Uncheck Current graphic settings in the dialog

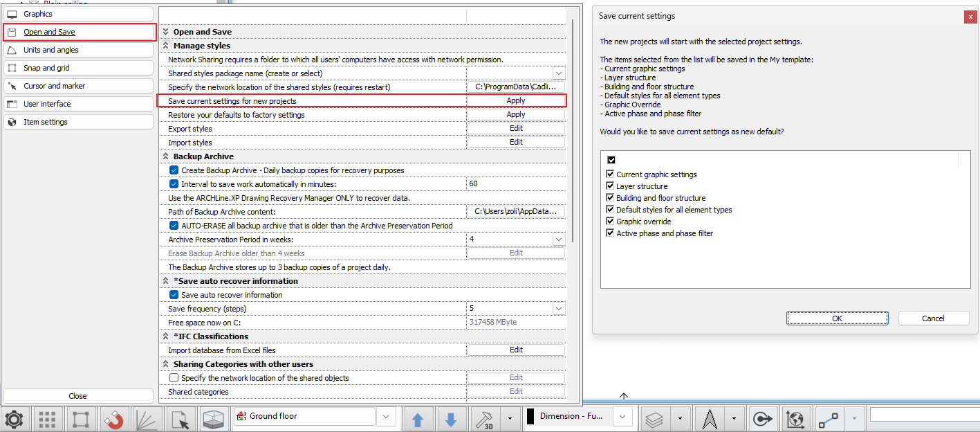pyautogui.click(x=610, y=174)
